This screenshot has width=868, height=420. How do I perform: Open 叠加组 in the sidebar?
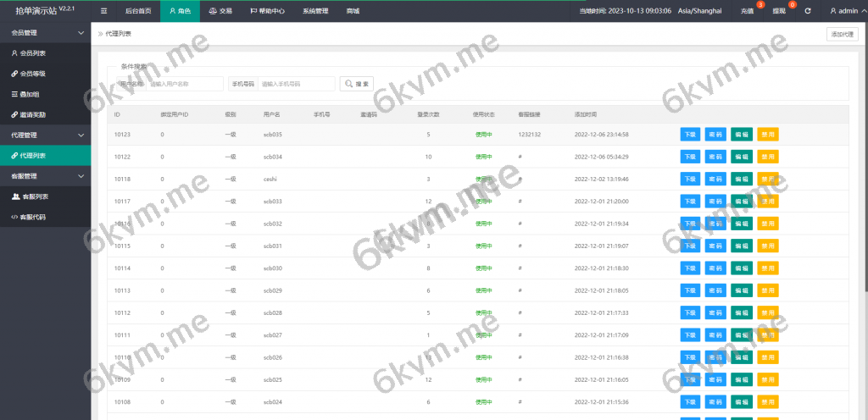point(29,94)
